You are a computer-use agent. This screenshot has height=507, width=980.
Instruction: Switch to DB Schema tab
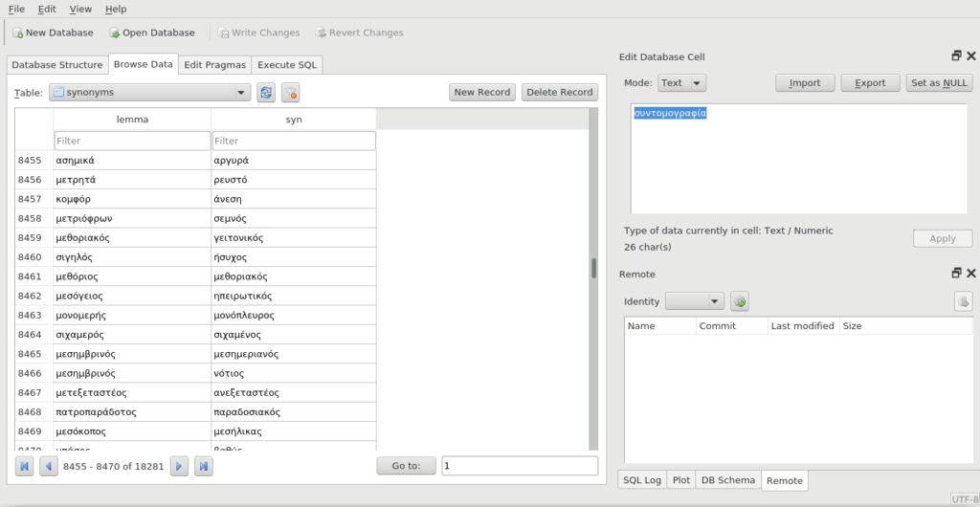click(x=728, y=480)
